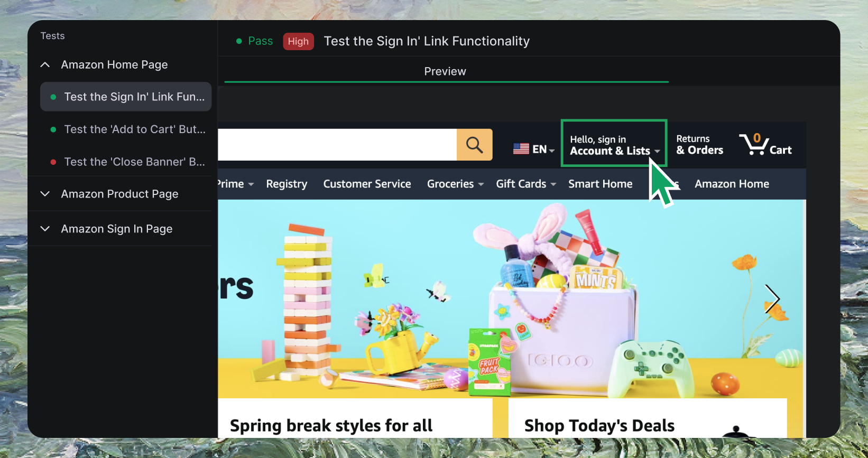Open the Gift Cards dropdown menu

526,184
